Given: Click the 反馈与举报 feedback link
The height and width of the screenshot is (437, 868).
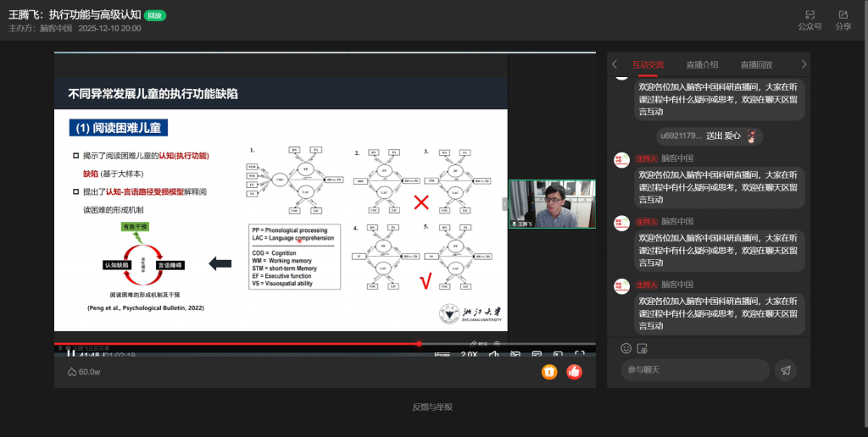Looking at the screenshot, I should [432, 407].
